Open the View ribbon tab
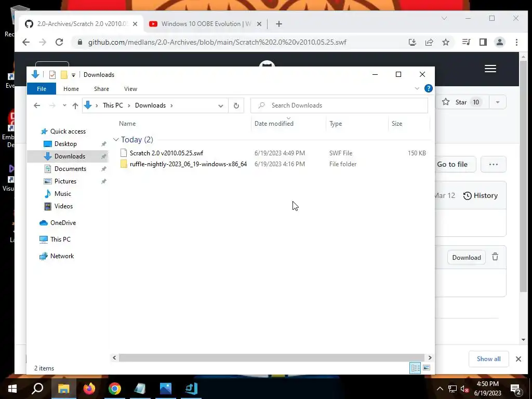 coord(130,89)
